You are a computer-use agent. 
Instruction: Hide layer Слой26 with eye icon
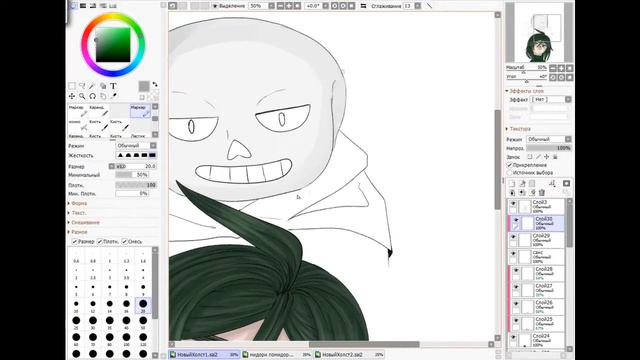516,304
